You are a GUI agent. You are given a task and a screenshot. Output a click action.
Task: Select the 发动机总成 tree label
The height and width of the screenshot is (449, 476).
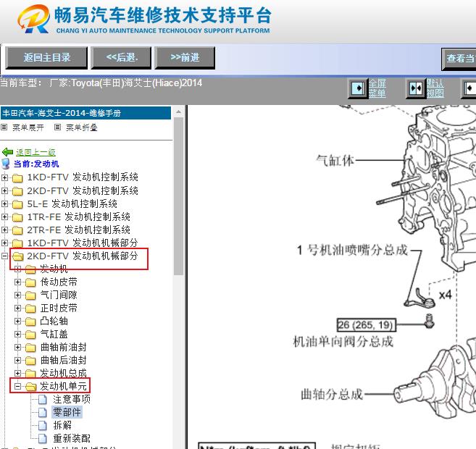(64, 373)
